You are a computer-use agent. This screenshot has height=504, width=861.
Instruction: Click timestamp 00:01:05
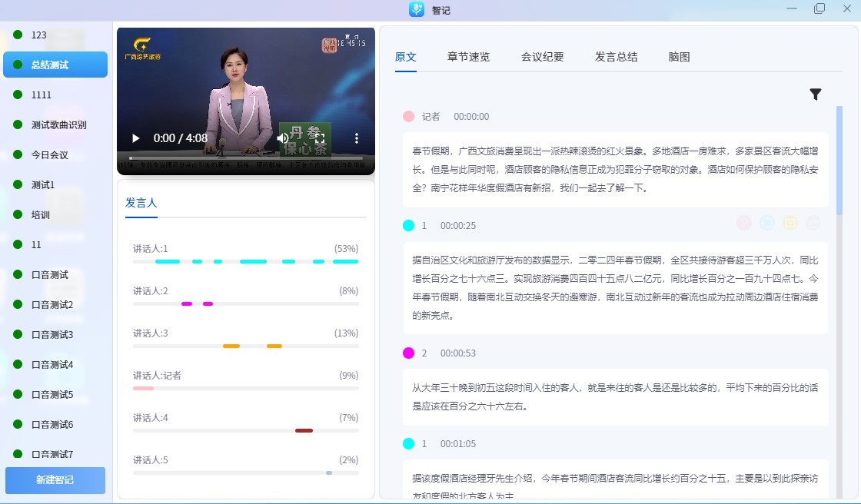(x=458, y=443)
